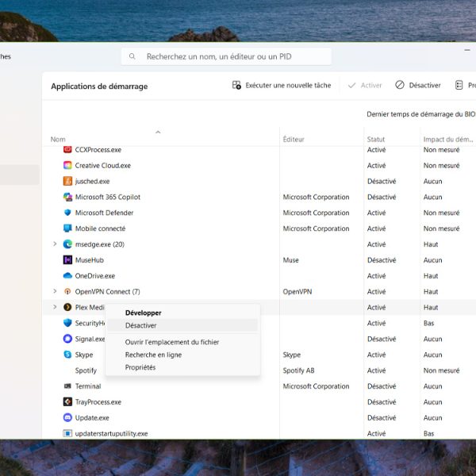Expand the OpenVPN Connect (7) group
This screenshot has width=476, height=476.
pyautogui.click(x=55, y=291)
